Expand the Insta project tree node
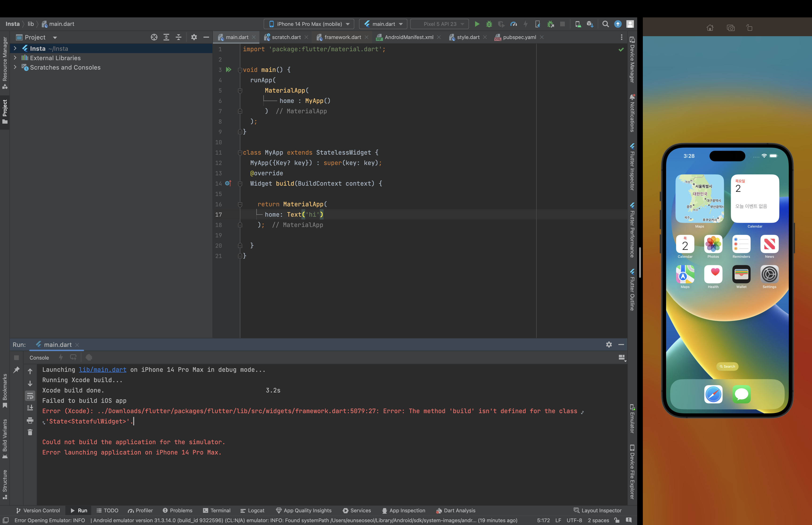Viewport: 812px width, 525px height. (x=15, y=48)
